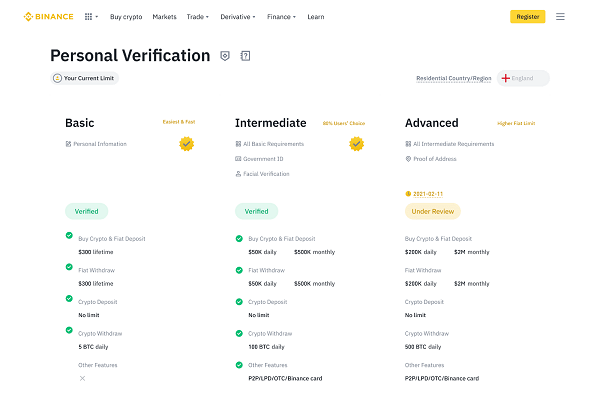This screenshot has width=600, height=399.
Task: Click the gold verified badge under Basic
Action: [x=186, y=144]
